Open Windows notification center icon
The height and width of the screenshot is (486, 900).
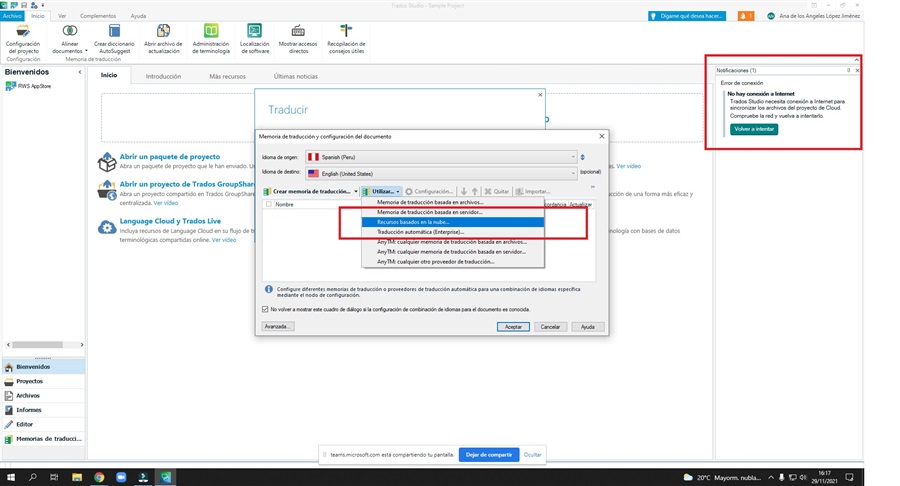click(x=849, y=477)
